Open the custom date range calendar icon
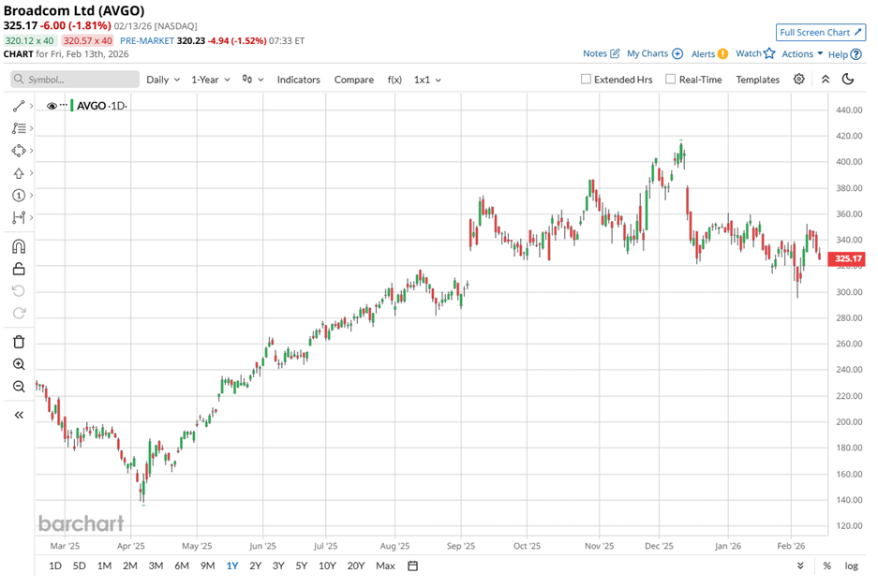The width and height of the screenshot is (878, 588). tap(412, 566)
